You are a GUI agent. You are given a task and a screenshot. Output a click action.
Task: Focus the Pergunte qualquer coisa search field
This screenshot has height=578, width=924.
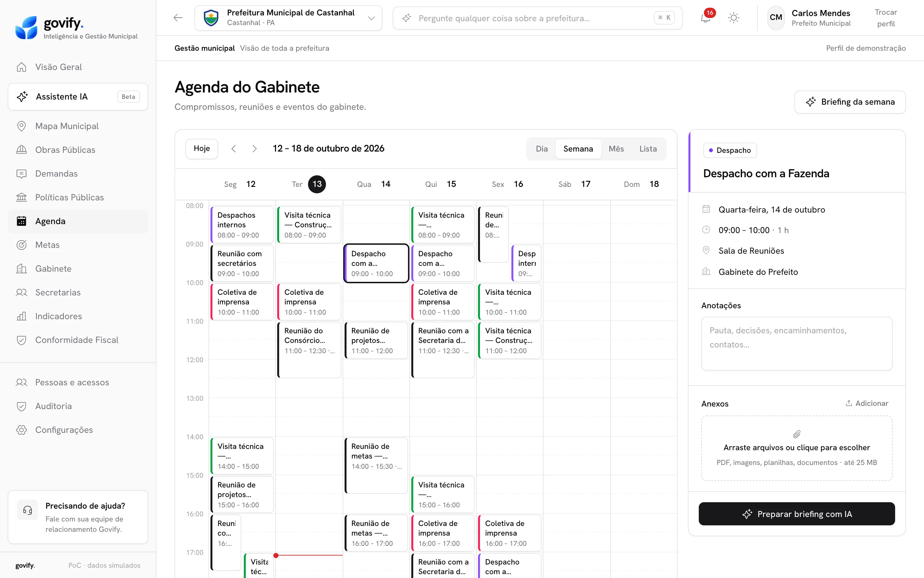click(x=538, y=18)
